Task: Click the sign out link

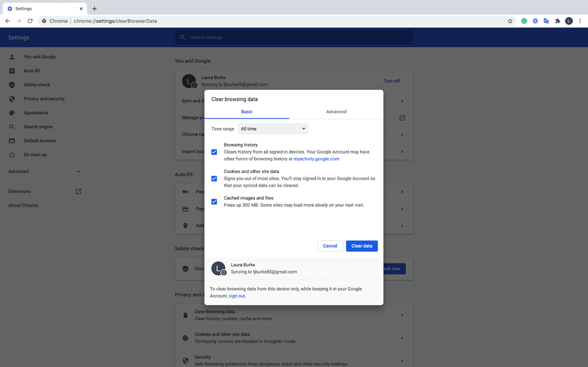Action: pos(237,296)
